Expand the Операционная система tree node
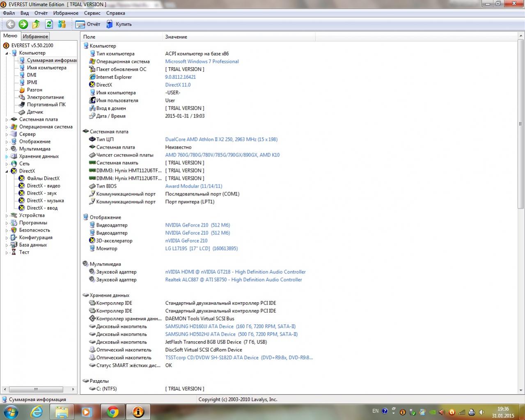 click(x=7, y=127)
